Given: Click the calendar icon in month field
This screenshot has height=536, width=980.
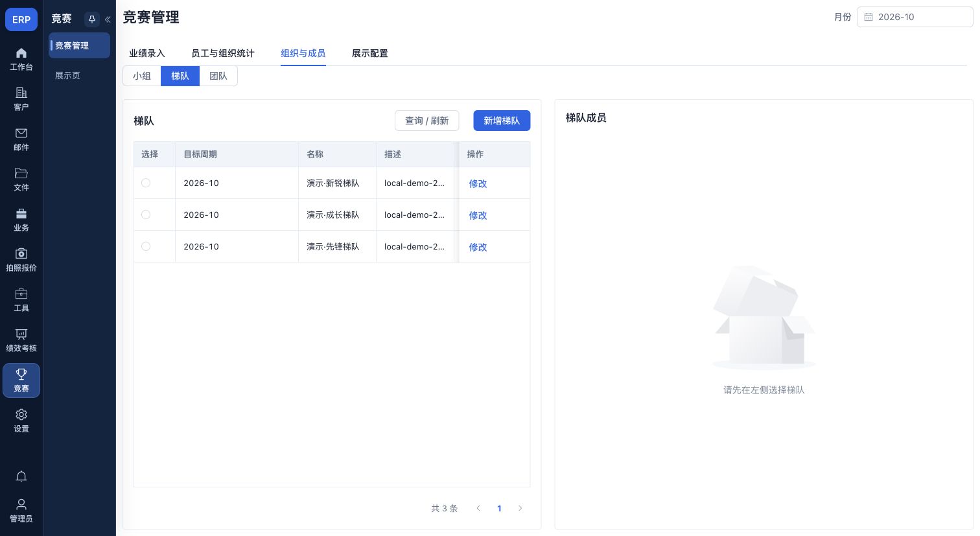Looking at the screenshot, I should (x=869, y=17).
